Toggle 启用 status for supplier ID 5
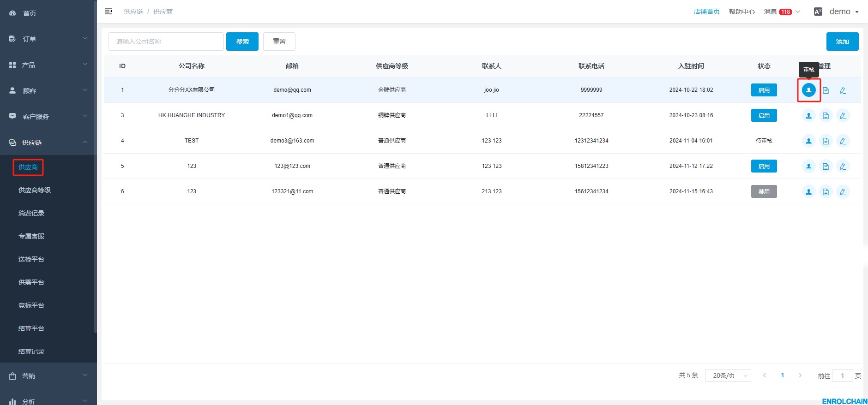The width and height of the screenshot is (868, 405). [x=764, y=166]
